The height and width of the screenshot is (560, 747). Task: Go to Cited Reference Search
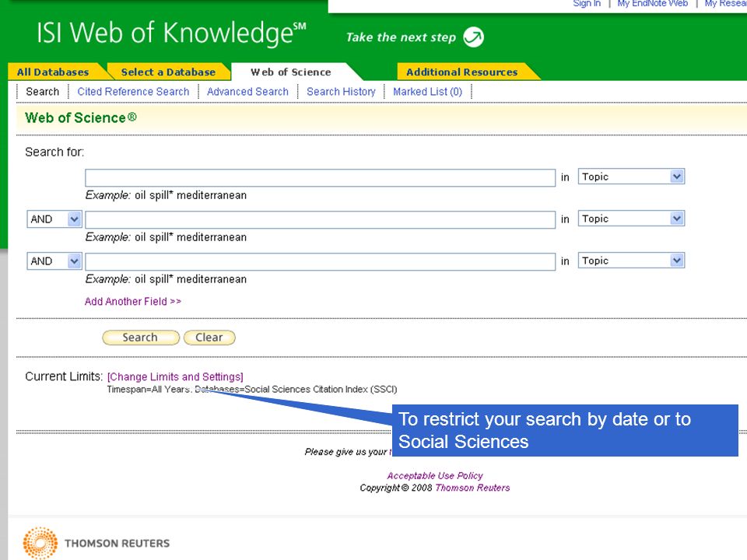[x=133, y=92]
